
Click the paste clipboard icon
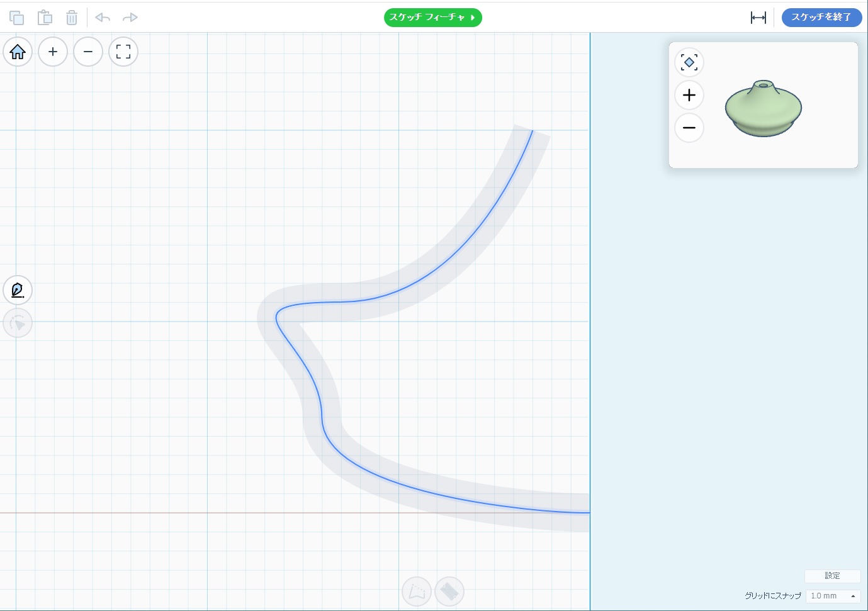pos(45,18)
